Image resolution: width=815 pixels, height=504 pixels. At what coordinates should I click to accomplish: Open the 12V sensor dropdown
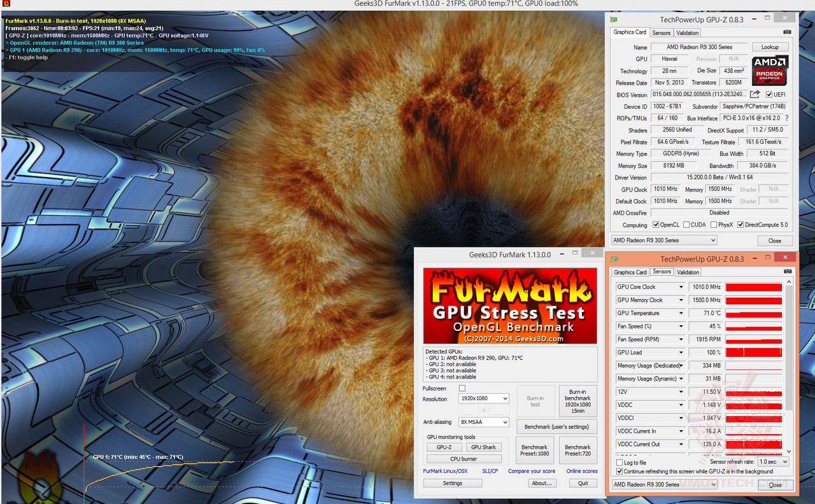coord(681,392)
